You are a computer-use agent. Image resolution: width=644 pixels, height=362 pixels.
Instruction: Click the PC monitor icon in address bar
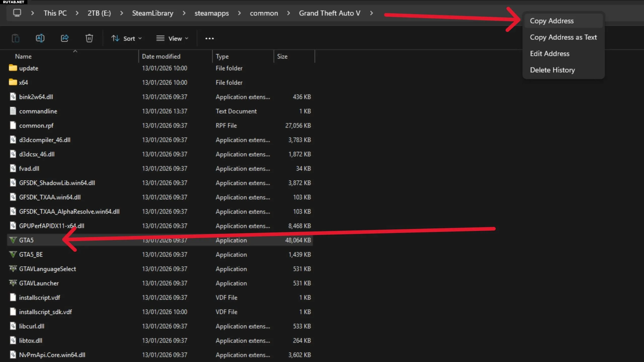[17, 13]
